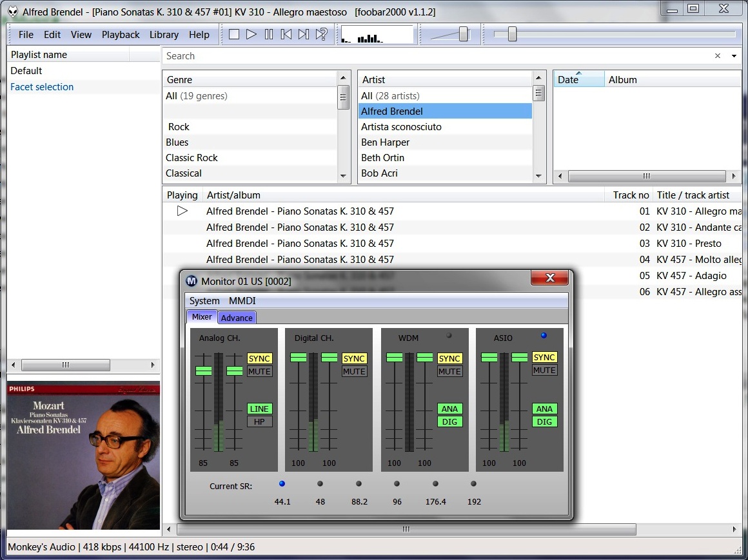The width and height of the screenshot is (748, 560).
Task: Open the View menu
Action: 81,34
